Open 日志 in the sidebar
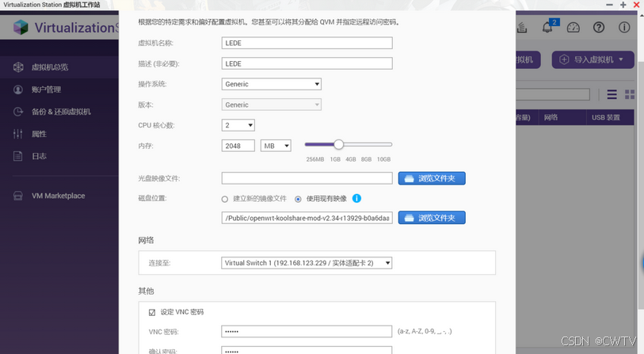644x354 pixels. (39, 156)
